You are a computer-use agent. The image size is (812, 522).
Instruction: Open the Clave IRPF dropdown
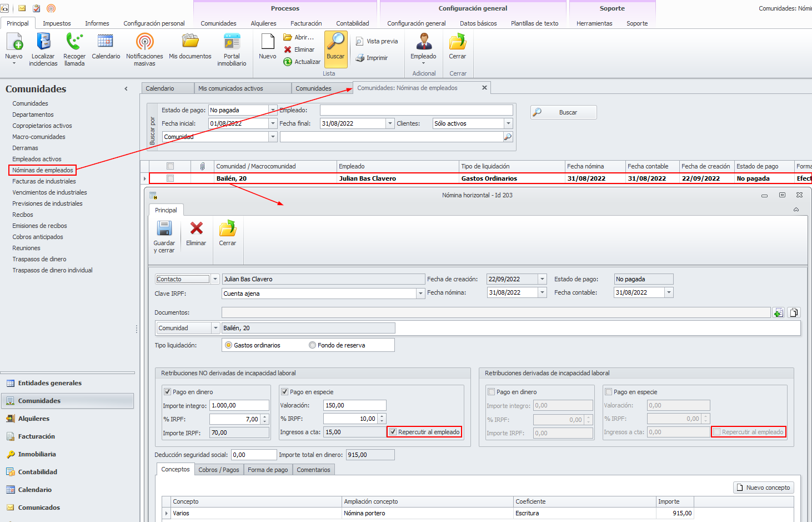420,294
